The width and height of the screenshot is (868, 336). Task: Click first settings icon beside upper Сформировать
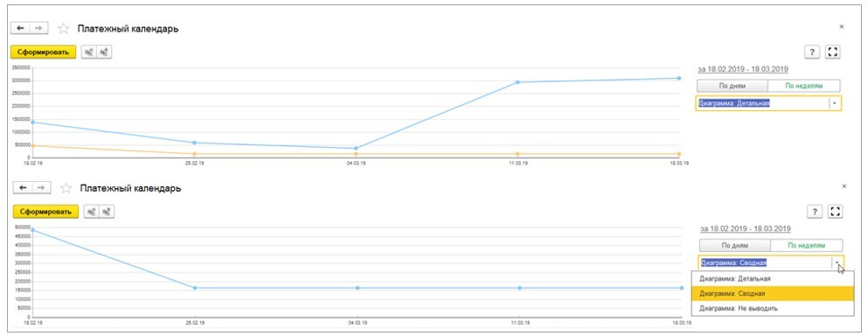(x=89, y=52)
